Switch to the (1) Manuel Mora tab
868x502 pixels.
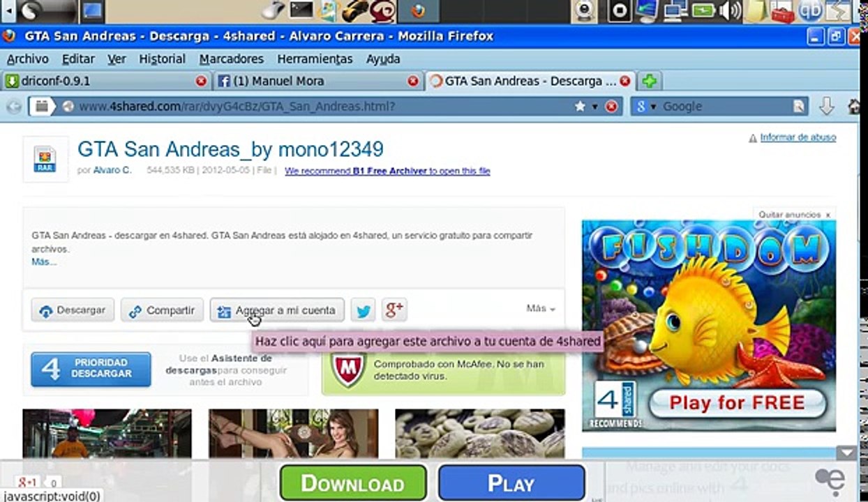(x=318, y=81)
